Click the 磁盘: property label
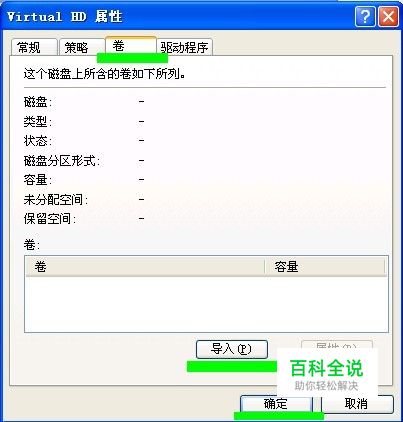Viewport: 403px width, 422px height. tap(38, 102)
